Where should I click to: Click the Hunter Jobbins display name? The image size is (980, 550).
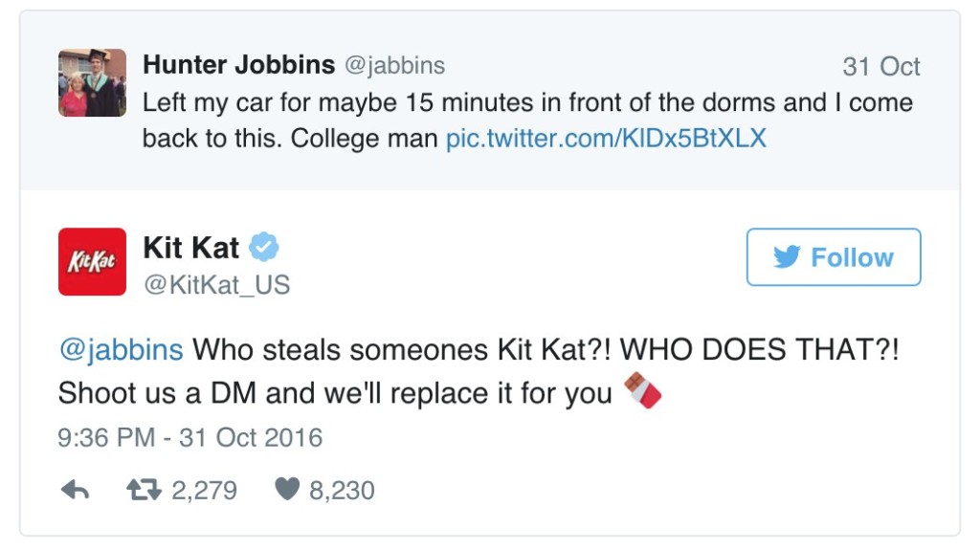[238, 65]
